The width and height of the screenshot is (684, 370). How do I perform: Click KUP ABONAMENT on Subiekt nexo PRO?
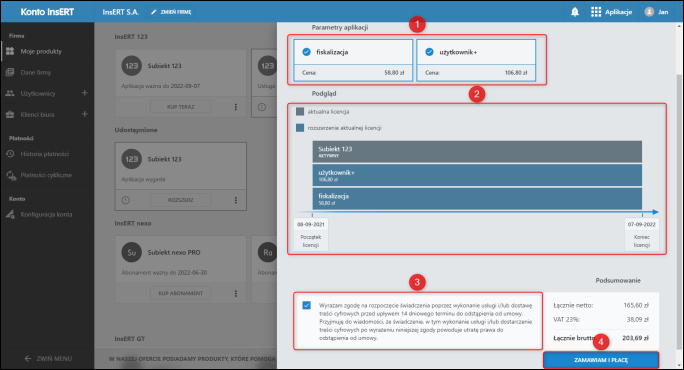(181, 293)
